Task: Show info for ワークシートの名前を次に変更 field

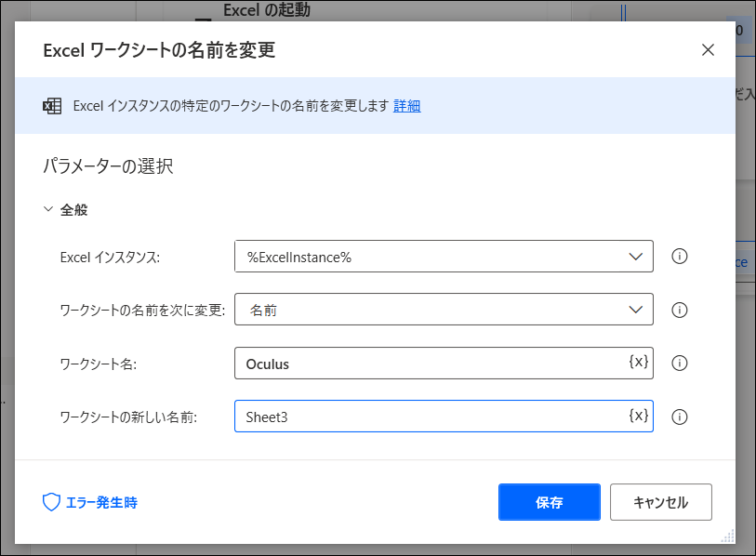Action: tap(680, 310)
